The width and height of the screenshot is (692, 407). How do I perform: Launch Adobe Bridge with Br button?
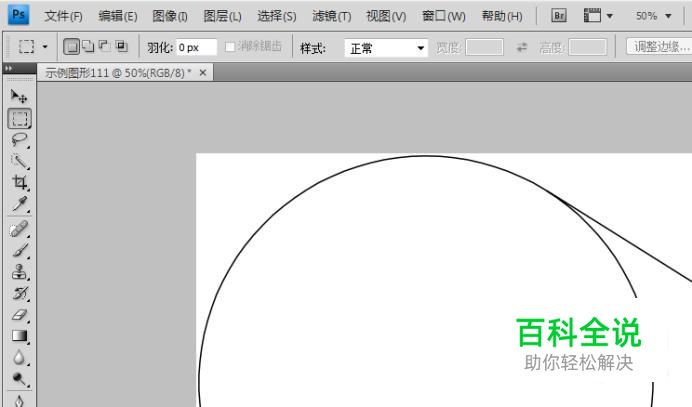tap(559, 16)
